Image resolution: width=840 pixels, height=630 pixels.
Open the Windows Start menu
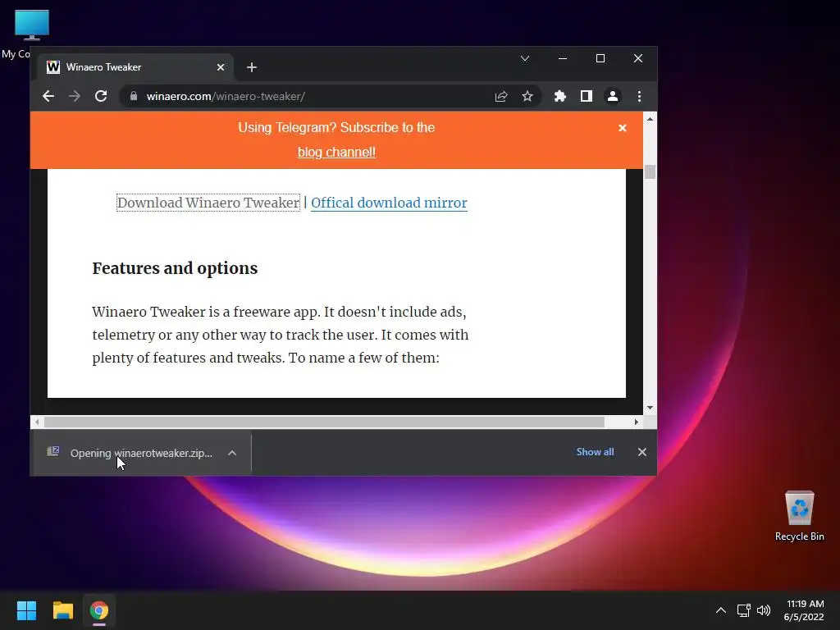click(26, 610)
